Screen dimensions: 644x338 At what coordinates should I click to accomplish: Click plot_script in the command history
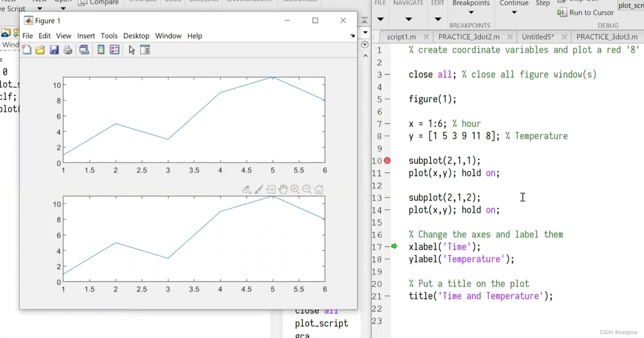tap(321, 323)
